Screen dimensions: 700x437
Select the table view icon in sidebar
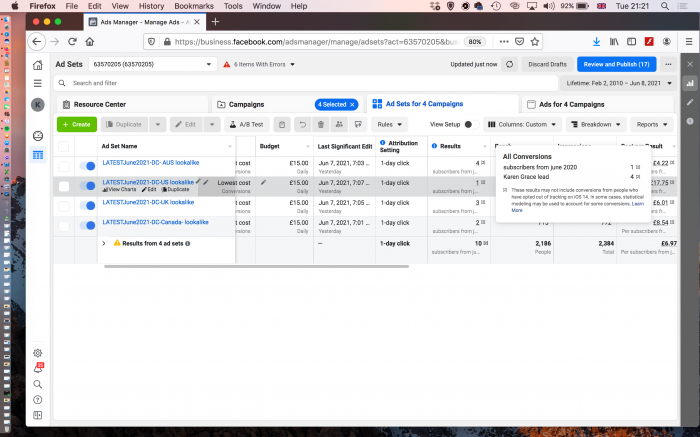[x=38, y=155]
